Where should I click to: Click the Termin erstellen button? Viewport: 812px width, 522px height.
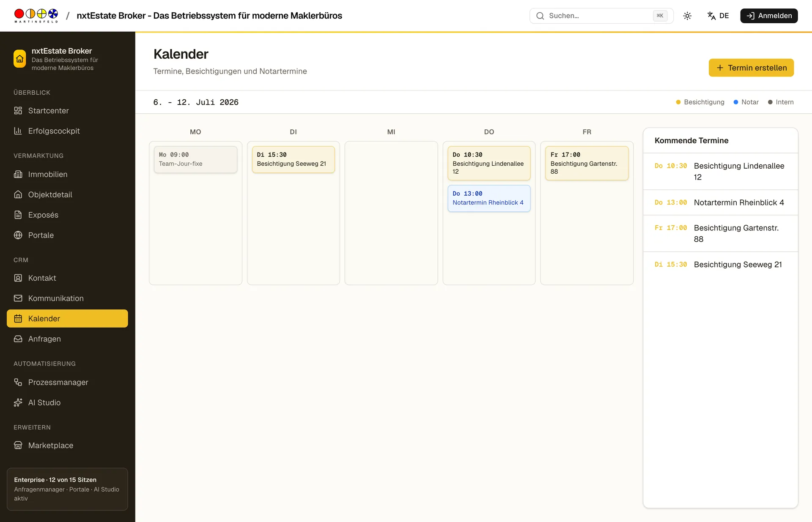(751, 68)
